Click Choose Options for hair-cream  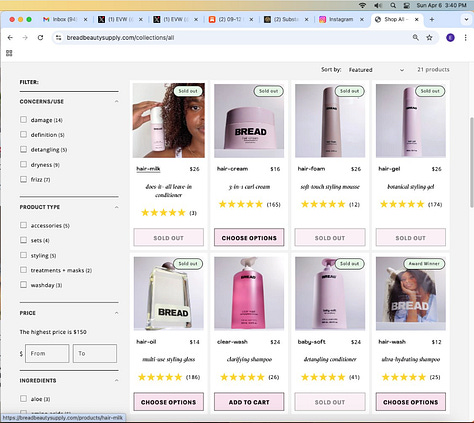coord(249,238)
